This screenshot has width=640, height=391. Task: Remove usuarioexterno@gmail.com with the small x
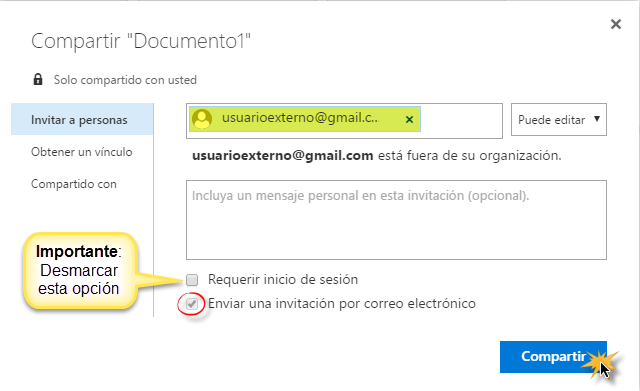[x=409, y=119]
